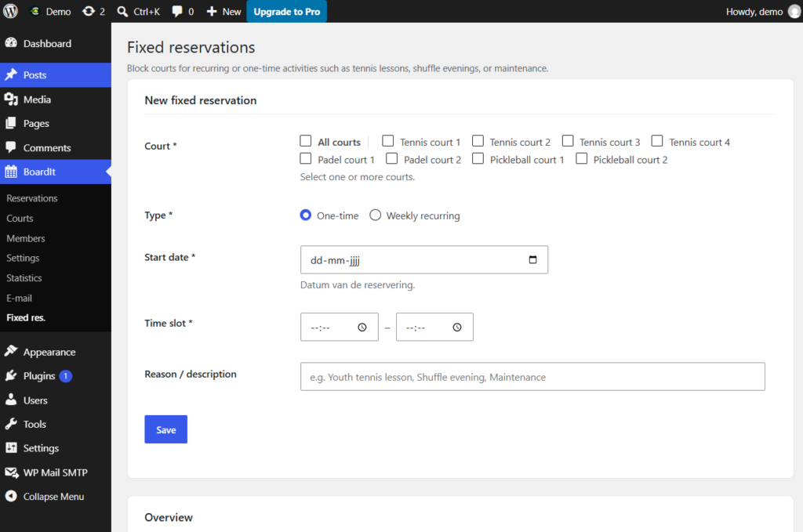Click the BoardIt calendar icon
Screen dimensions: 803x532
pos(11,172)
